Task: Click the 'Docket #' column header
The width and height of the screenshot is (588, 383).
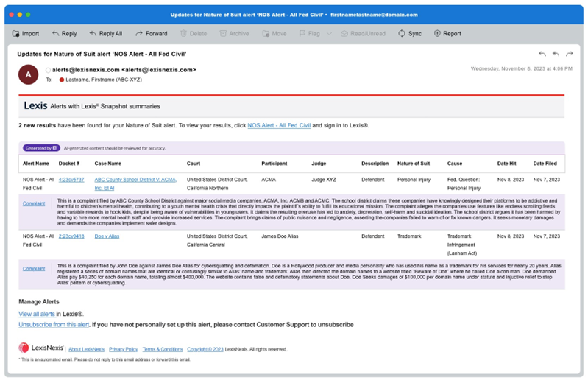Action: point(69,164)
